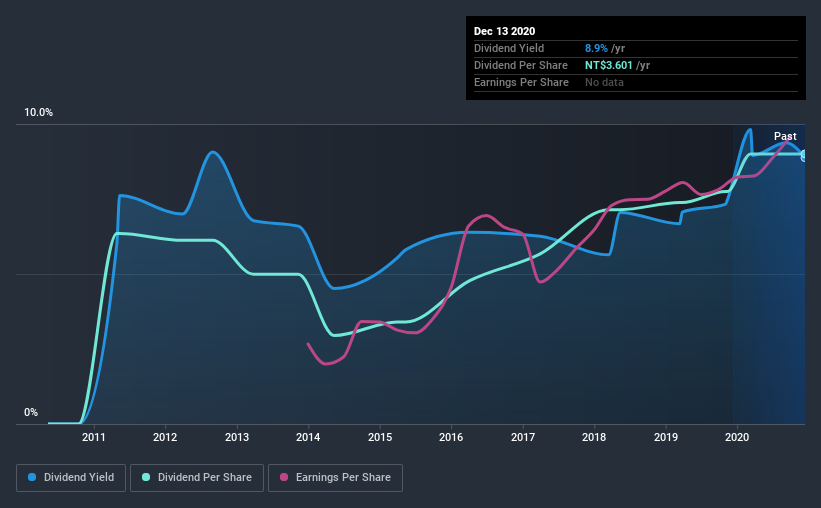Select the 2017 x-axis label
This screenshot has height=508, width=821.
click(523, 437)
